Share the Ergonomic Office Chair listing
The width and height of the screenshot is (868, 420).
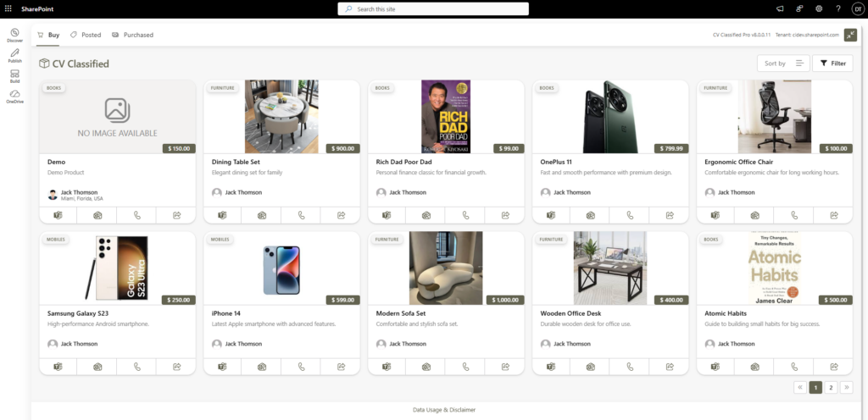(834, 216)
